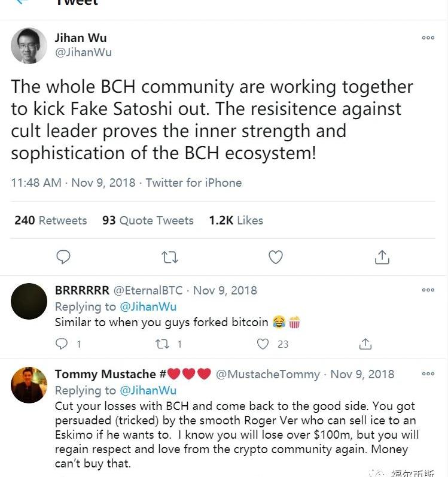Viewport: 448px width, 477px height.
Task: Open Jihan Wu's profile picture
Action: pyautogui.click(x=29, y=45)
